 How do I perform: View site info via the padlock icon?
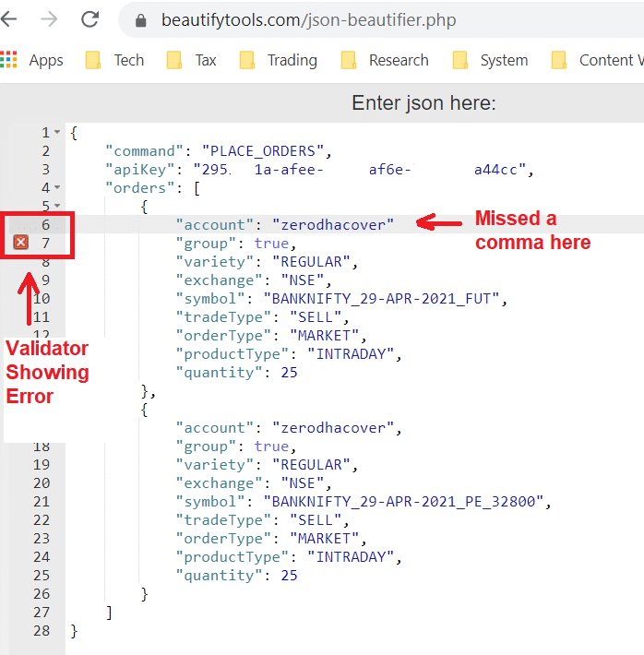coord(141,20)
